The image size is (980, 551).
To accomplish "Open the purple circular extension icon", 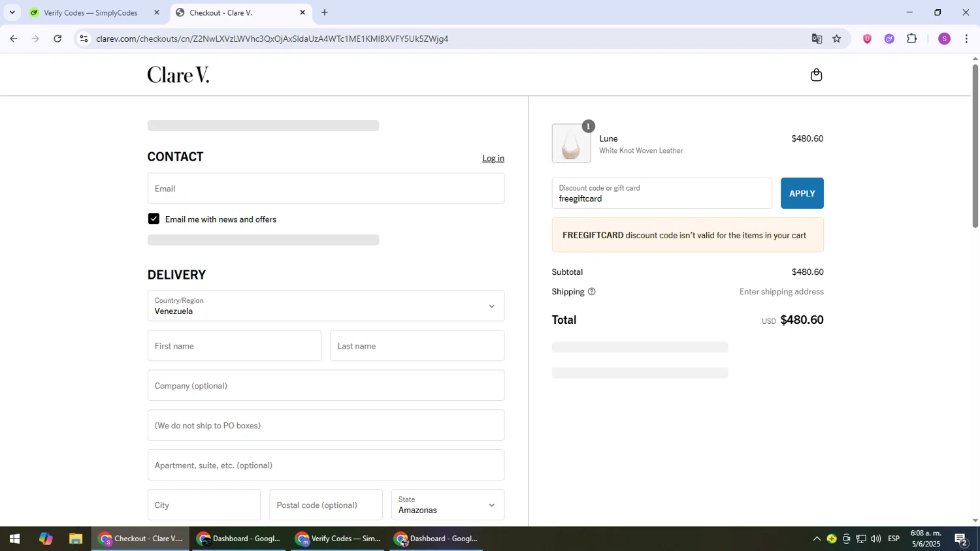I will pos(889,39).
